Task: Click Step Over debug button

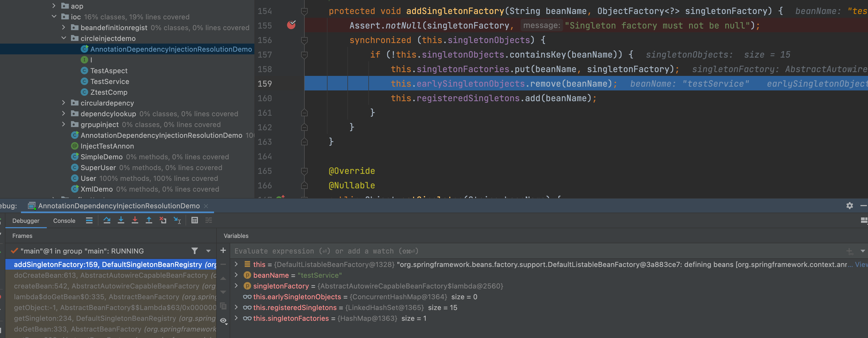Action: click(x=107, y=220)
